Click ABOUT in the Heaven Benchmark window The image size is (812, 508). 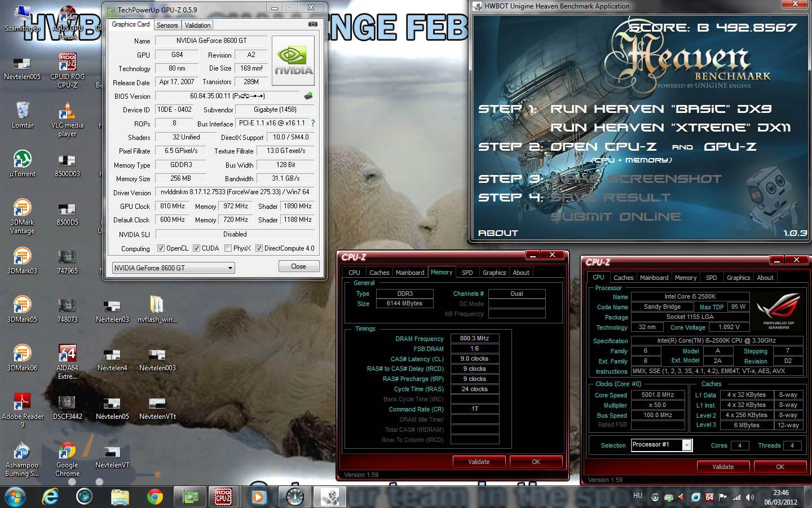pos(498,233)
